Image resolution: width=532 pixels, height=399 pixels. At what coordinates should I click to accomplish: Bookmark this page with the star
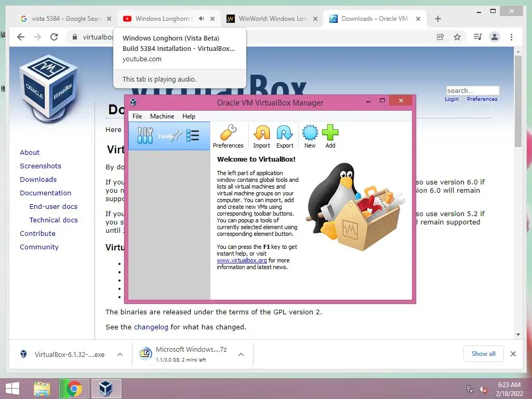click(x=457, y=37)
